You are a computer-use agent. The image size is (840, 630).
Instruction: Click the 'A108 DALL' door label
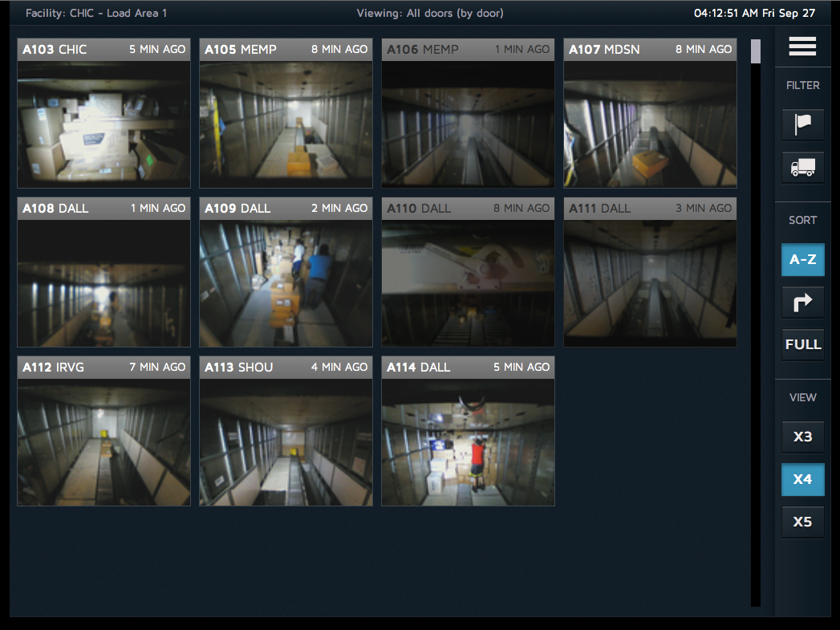[x=55, y=209]
